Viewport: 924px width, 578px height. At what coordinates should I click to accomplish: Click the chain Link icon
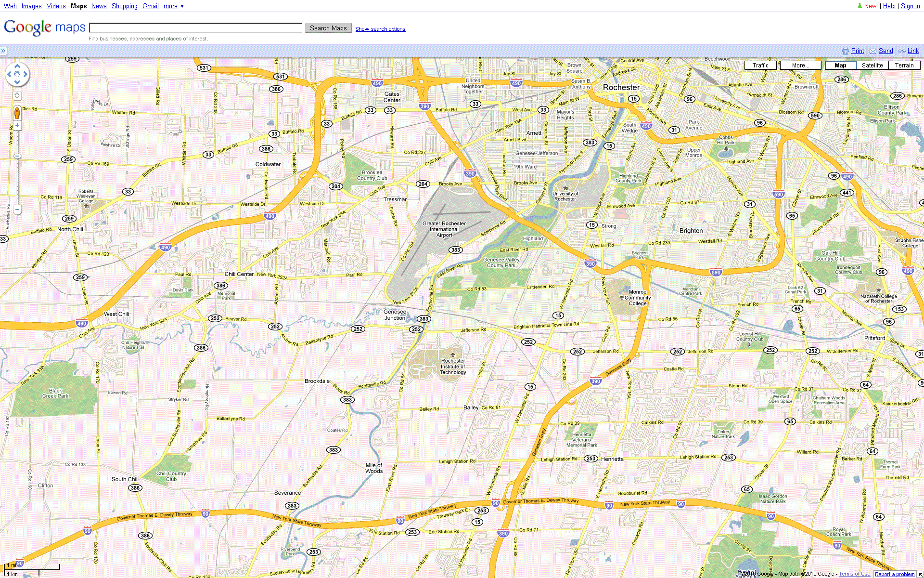[x=901, y=51]
